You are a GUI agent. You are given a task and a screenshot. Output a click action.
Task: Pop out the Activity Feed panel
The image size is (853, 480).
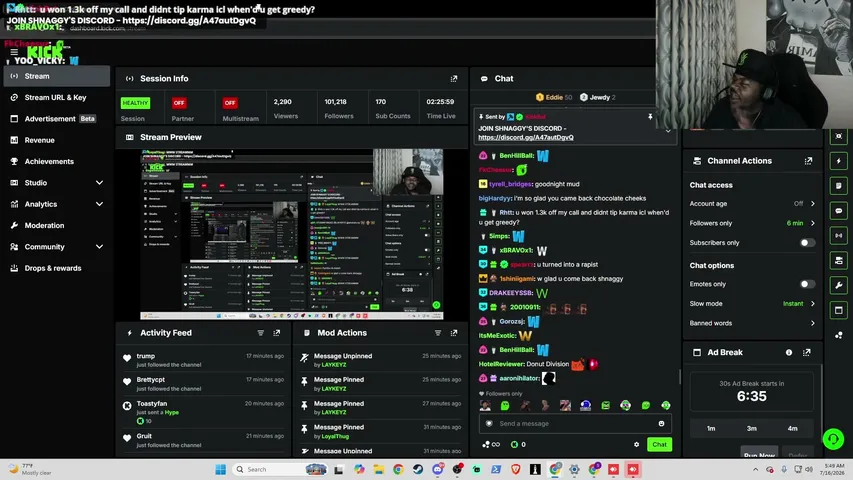pos(276,333)
